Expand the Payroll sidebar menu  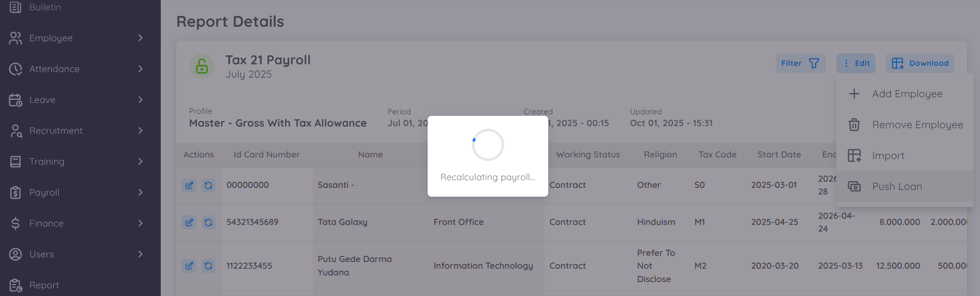[76, 193]
